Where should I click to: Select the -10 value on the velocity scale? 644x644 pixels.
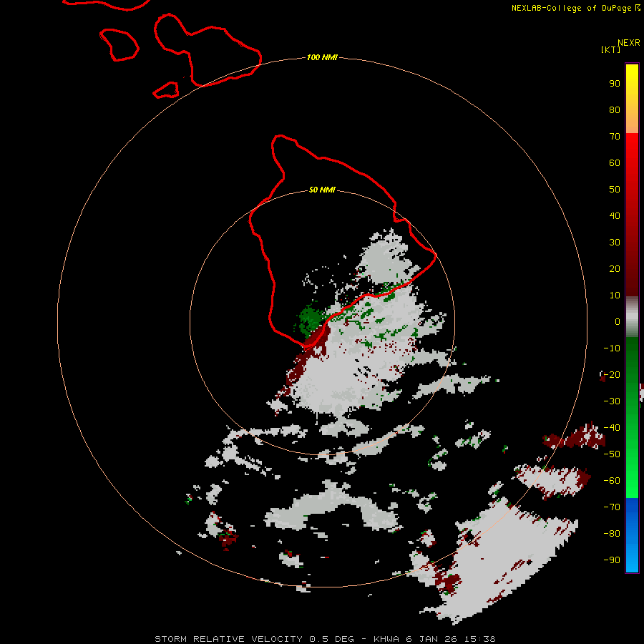(x=612, y=348)
